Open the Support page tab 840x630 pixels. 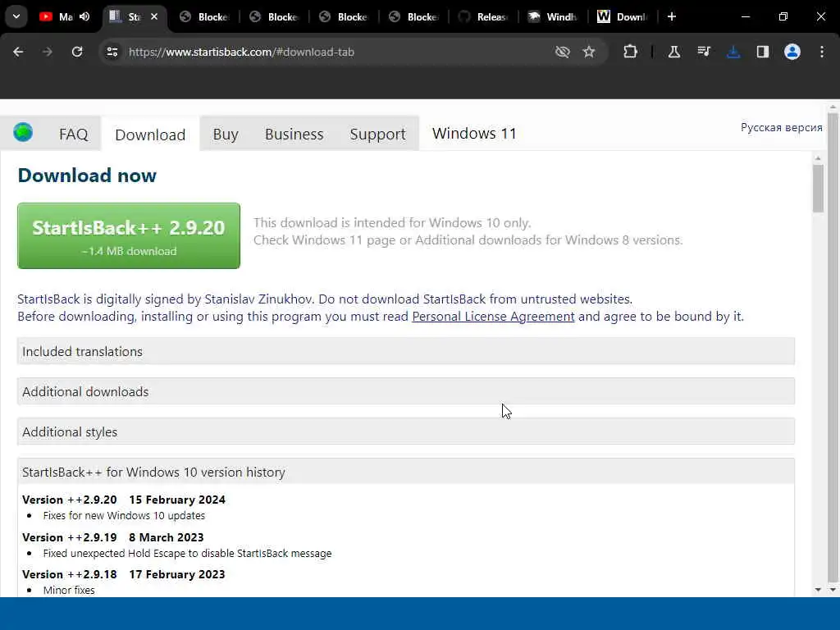377,134
